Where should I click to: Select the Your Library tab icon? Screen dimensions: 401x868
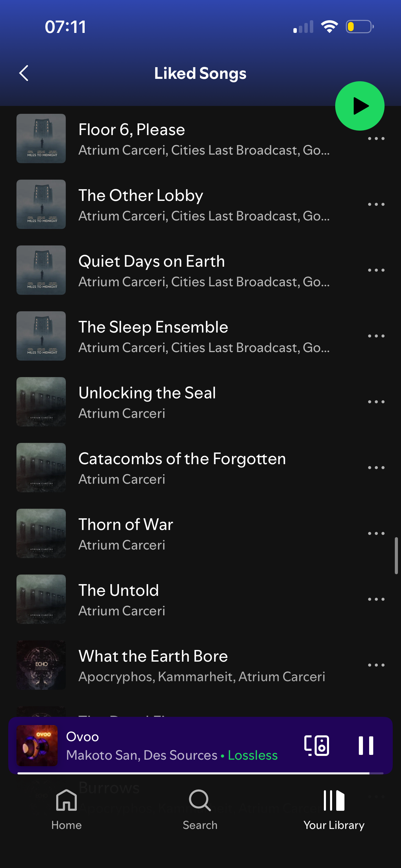coord(334,800)
